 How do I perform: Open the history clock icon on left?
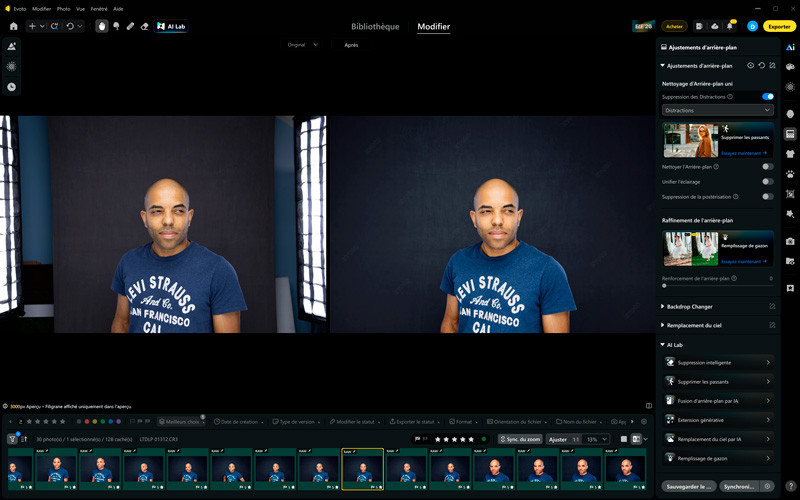click(11, 87)
